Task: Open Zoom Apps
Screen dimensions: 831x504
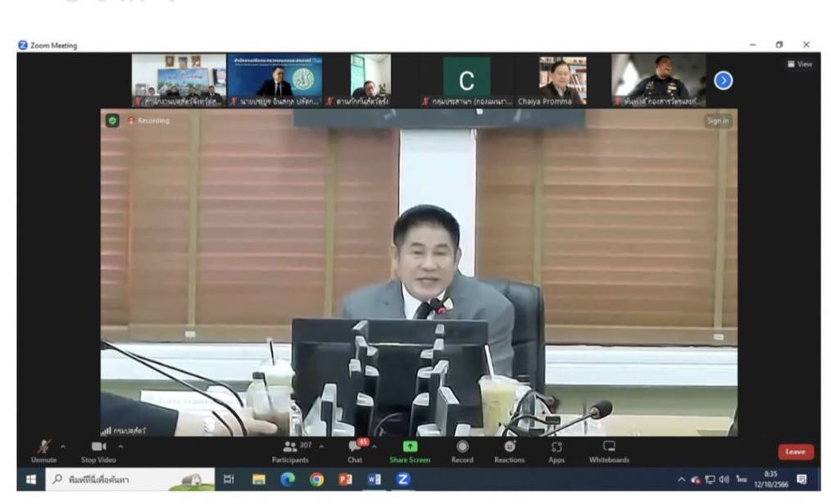Action: 556,451
